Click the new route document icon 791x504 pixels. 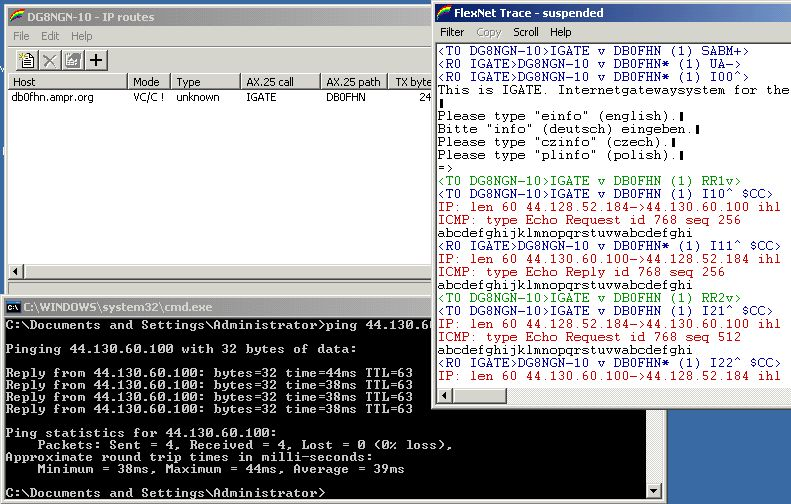pyautogui.click(x=25, y=60)
